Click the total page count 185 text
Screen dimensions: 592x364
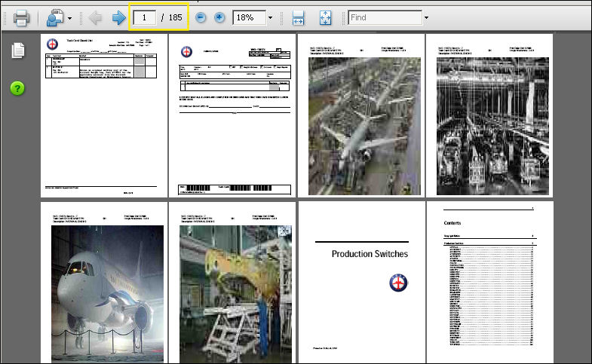[175, 18]
